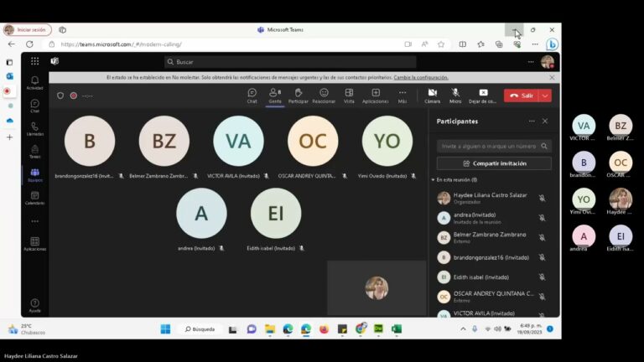Open Teams settings ellipsis beside profile picture

(531, 61)
